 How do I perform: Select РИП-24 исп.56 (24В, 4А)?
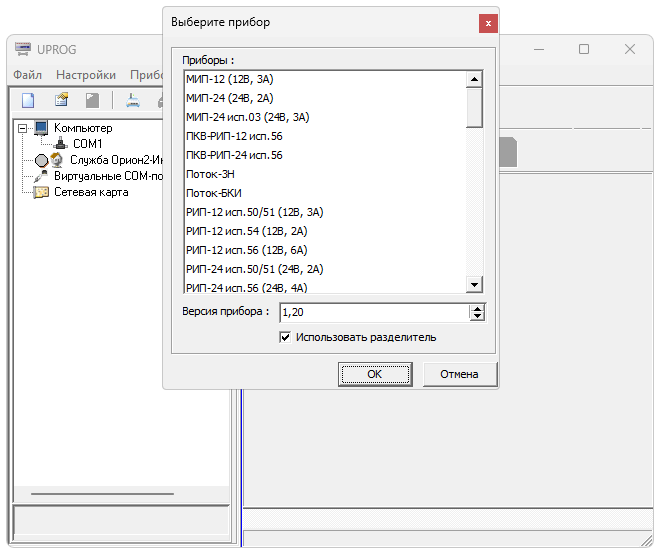coord(325,287)
